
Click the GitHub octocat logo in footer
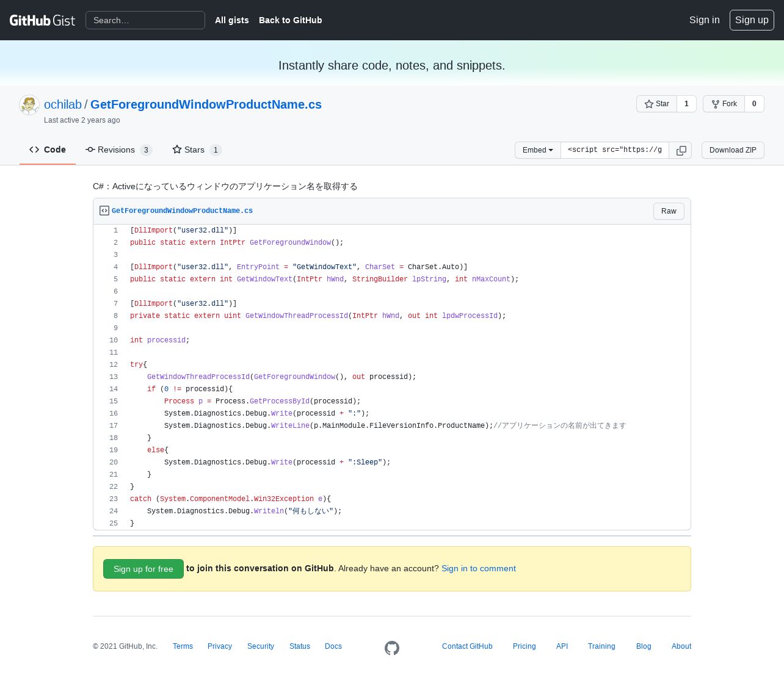click(392, 648)
